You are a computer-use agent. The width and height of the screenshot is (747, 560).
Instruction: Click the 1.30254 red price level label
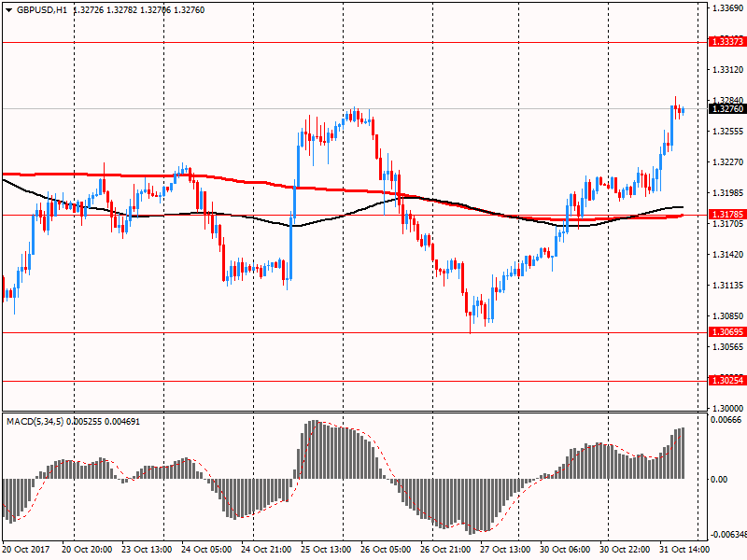727,381
